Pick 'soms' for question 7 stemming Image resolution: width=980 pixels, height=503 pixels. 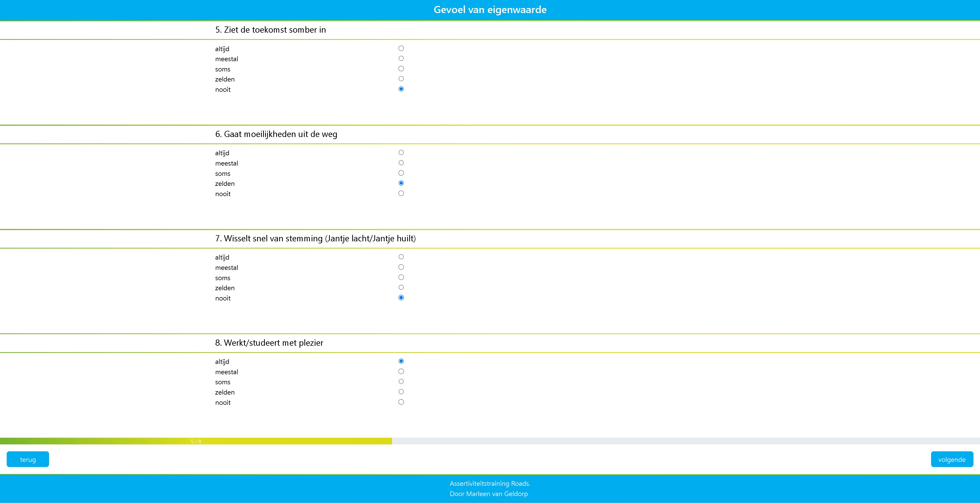click(401, 277)
